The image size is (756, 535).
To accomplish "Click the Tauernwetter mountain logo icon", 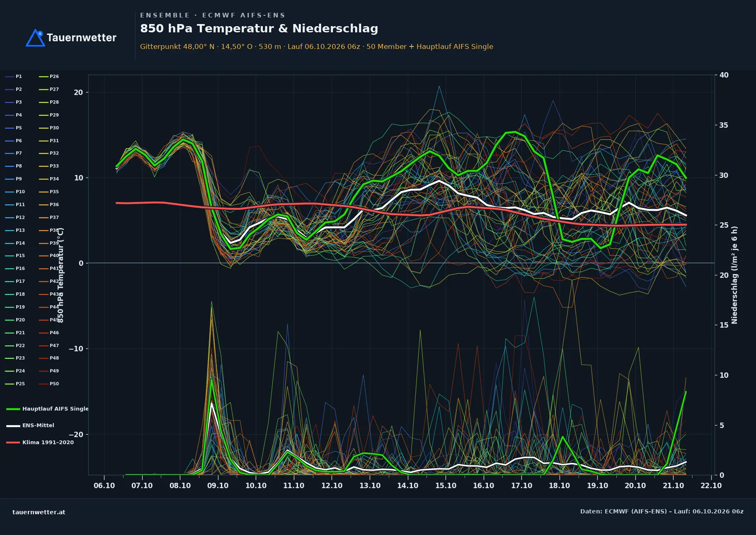I will (x=35, y=38).
